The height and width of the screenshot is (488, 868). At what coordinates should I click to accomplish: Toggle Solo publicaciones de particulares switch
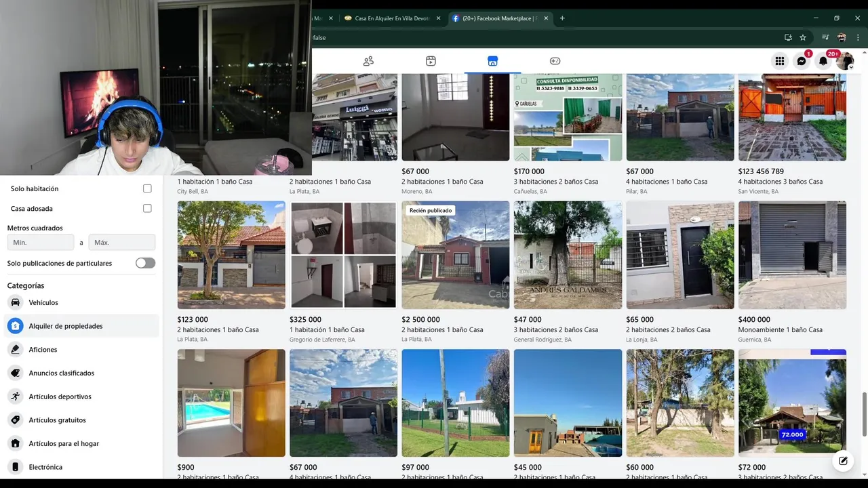[145, 263]
